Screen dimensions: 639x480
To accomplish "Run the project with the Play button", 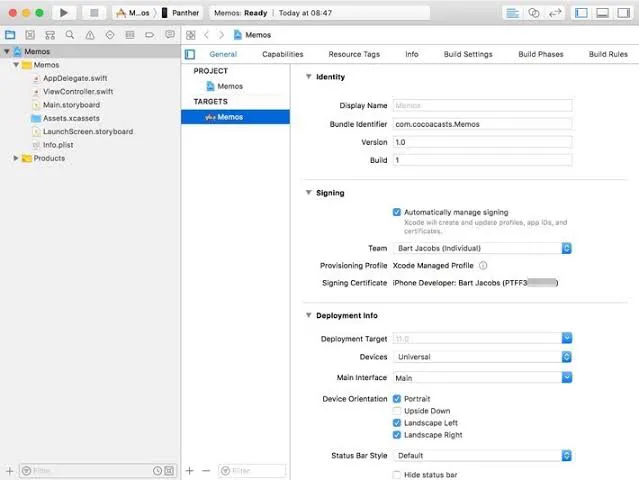I will pyautogui.click(x=64, y=13).
